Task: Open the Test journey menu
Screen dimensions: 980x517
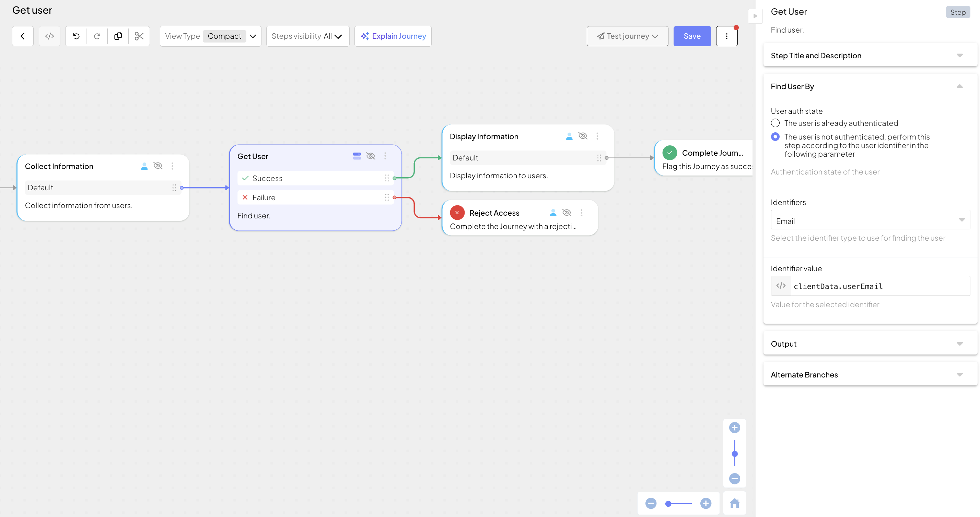Action: point(627,36)
